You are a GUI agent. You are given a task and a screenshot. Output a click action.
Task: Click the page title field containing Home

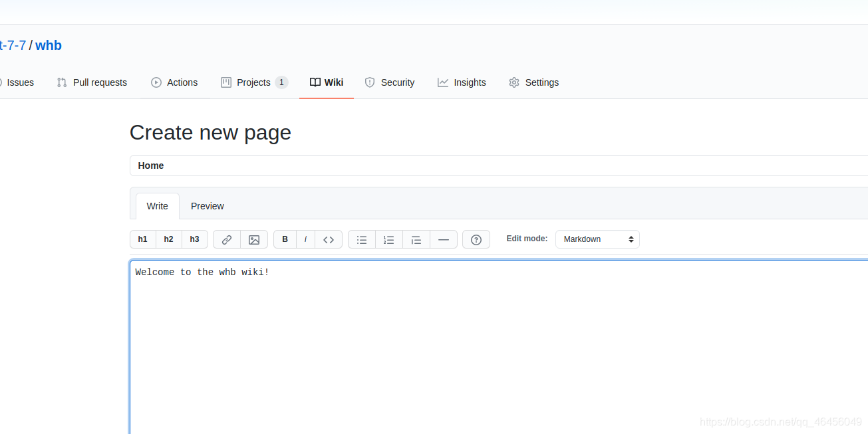point(499,165)
